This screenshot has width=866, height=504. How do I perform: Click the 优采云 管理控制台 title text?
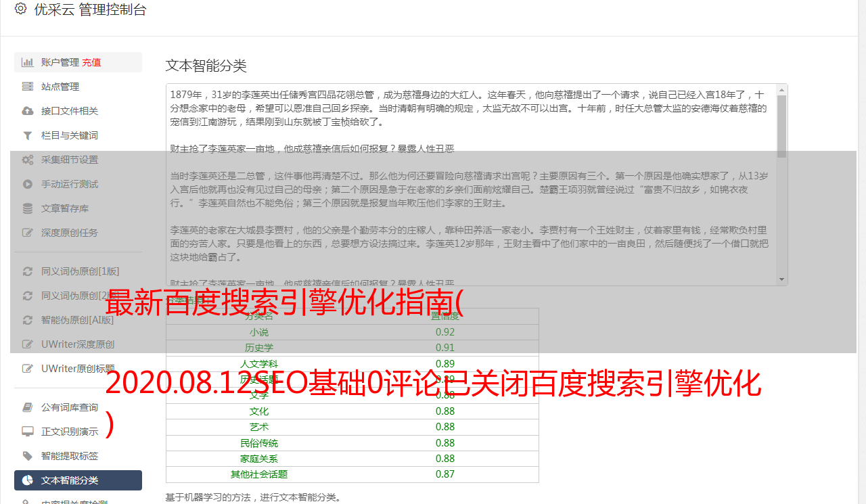(x=90, y=9)
